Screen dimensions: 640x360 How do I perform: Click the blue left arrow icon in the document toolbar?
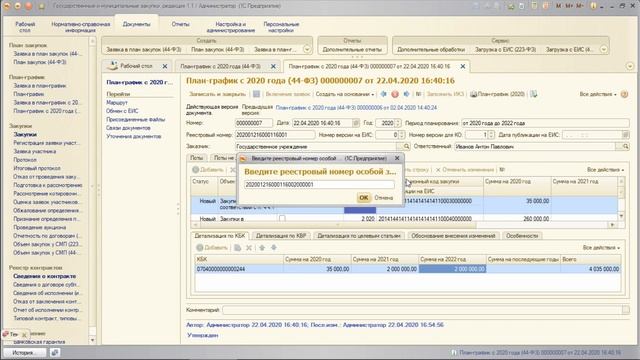click(383, 94)
